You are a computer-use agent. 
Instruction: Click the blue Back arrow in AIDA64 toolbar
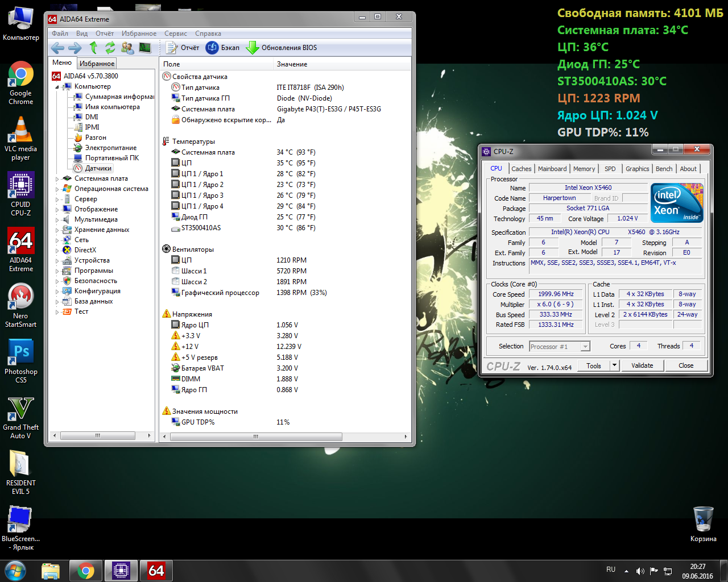(x=57, y=48)
